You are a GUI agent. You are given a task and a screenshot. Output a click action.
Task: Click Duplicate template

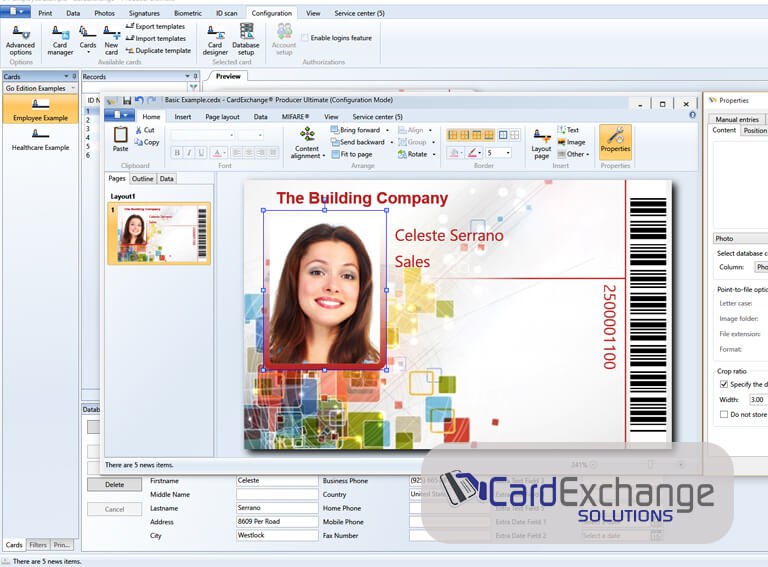(x=158, y=50)
